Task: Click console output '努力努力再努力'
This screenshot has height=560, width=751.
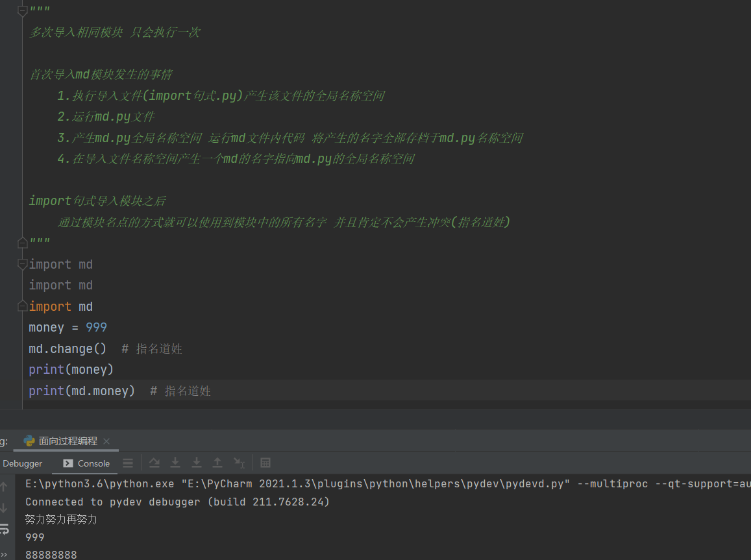Action: pos(61,519)
